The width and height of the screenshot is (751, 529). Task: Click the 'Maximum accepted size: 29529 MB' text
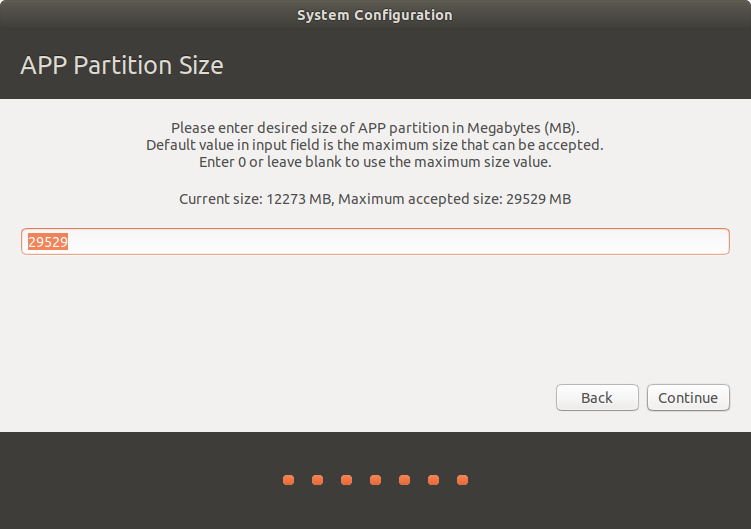[455, 199]
